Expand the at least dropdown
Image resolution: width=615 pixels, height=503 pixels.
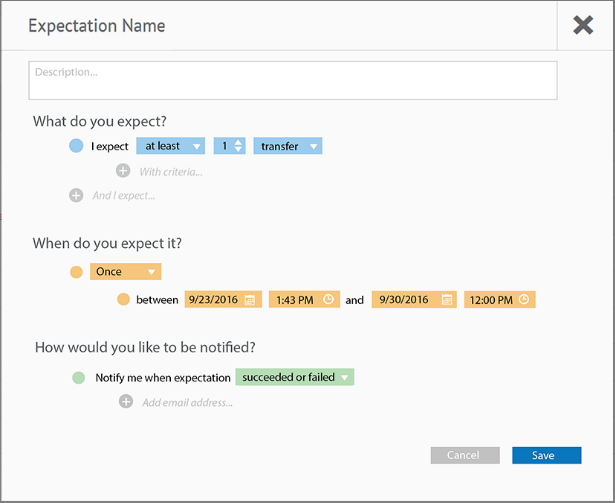coord(171,146)
